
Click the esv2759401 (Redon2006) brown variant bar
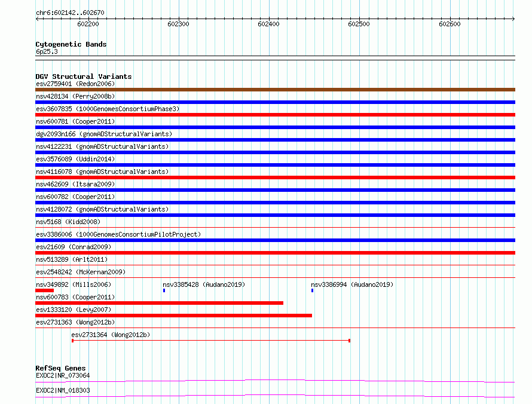275,90
